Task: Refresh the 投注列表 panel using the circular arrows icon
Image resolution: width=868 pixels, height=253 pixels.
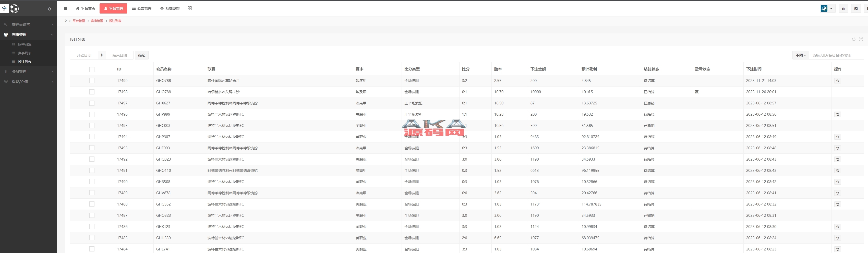Action: tap(853, 39)
